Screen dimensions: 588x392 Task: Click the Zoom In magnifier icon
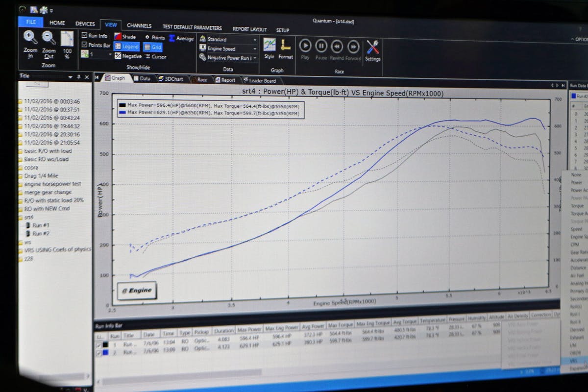[x=30, y=38]
